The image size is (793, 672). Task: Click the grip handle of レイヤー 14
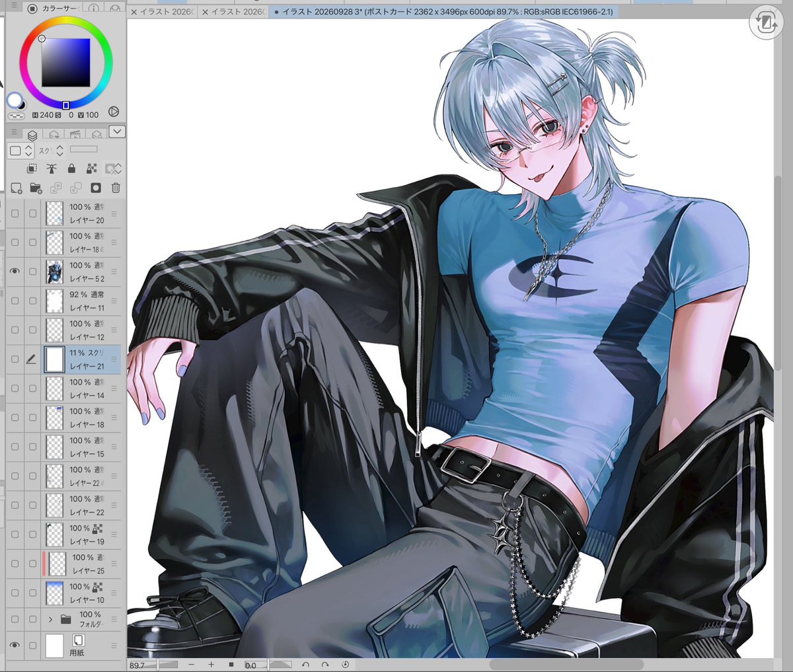pos(114,389)
